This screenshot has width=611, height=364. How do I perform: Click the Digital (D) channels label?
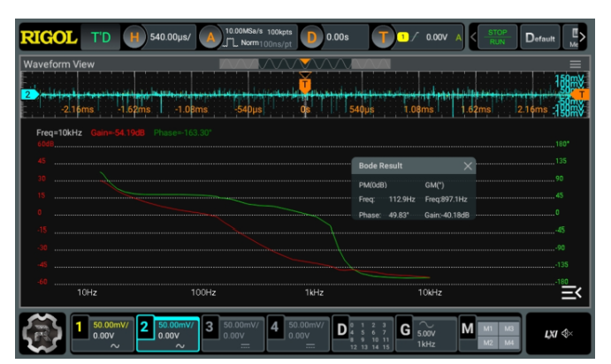[x=341, y=330]
